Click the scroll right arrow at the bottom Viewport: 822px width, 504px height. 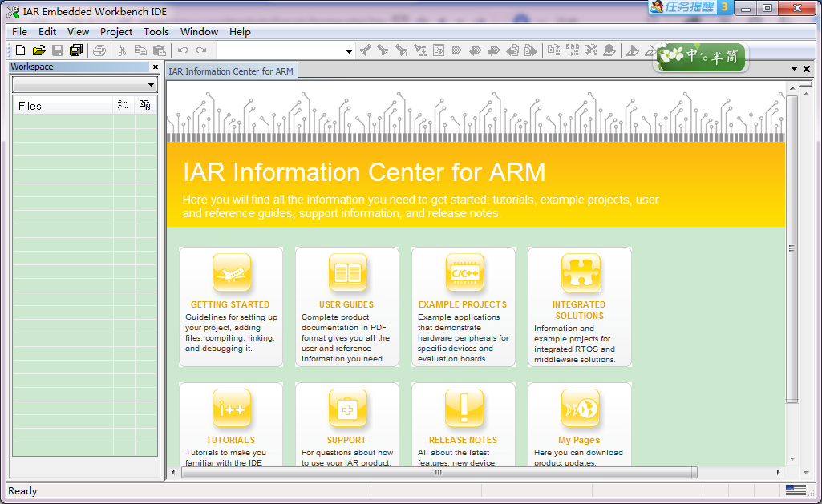click(x=779, y=472)
